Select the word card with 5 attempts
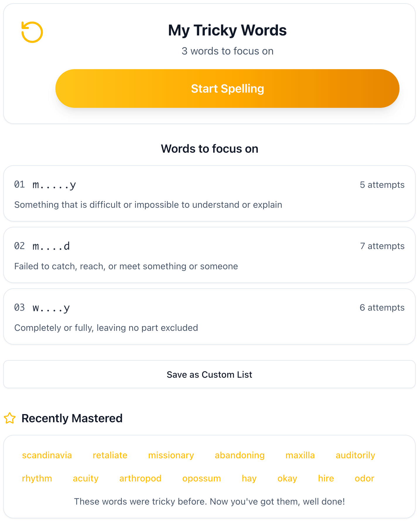 210,193
